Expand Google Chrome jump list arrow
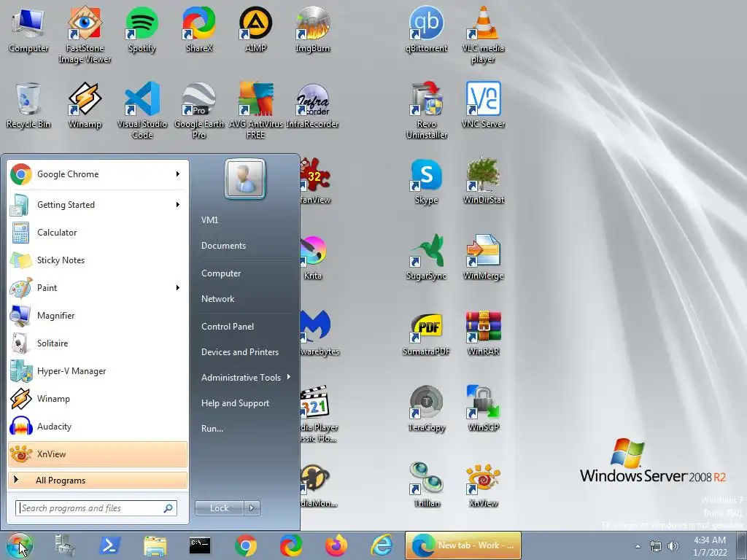The height and width of the screenshot is (560, 747). click(178, 174)
